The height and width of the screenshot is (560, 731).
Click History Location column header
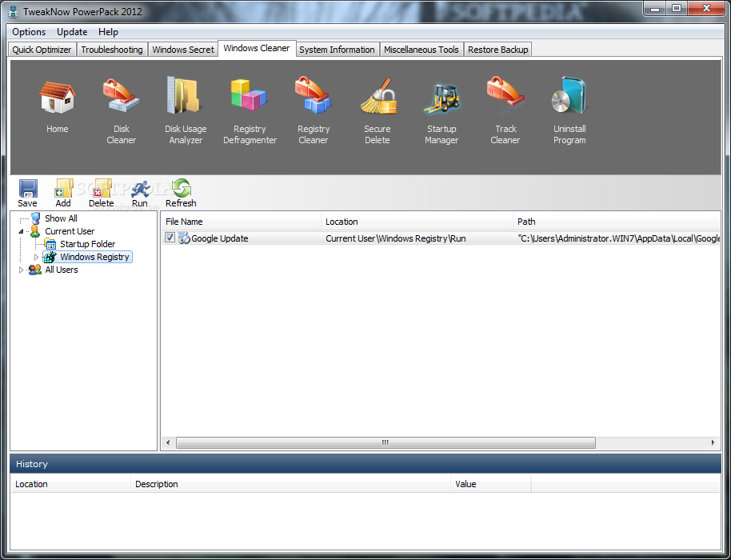[x=71, y=484]
